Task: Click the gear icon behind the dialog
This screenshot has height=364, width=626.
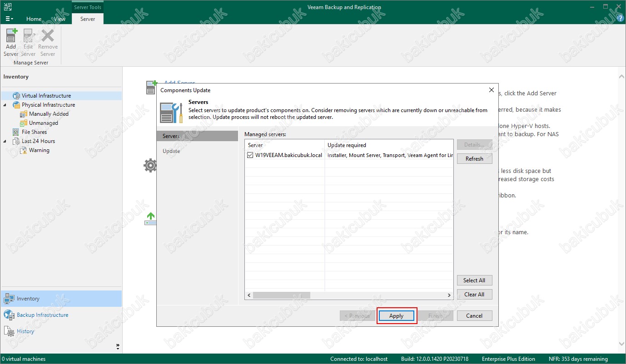Action: point(150,165)
